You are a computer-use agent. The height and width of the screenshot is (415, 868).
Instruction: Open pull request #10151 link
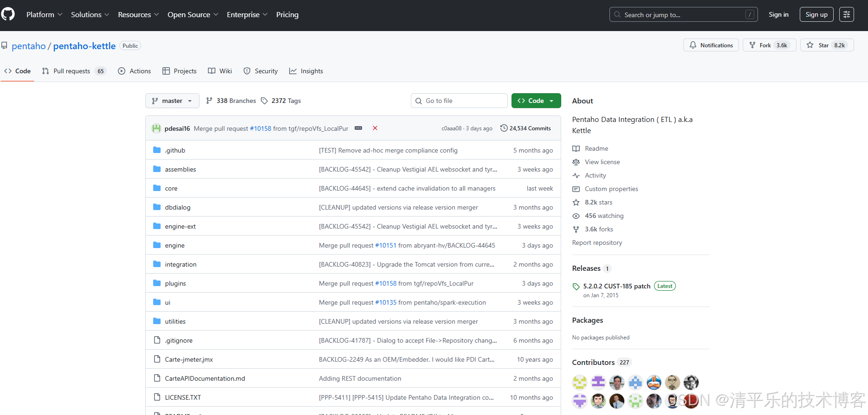[x=386, y=245]
